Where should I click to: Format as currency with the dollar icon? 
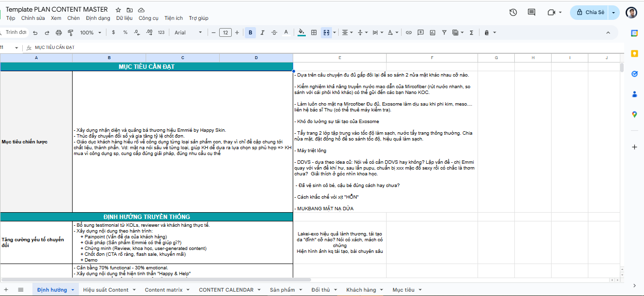(x=113, y=32)
